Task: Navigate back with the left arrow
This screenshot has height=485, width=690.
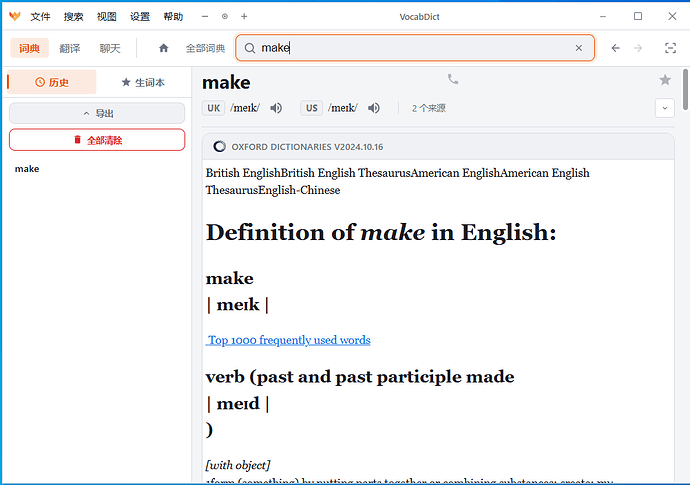Action: coord(616,48)
